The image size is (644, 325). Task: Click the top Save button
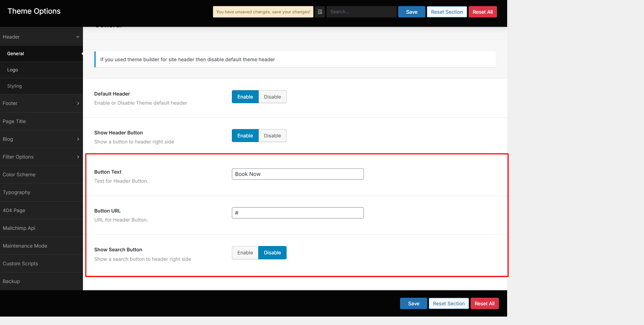tap(411, 12)
